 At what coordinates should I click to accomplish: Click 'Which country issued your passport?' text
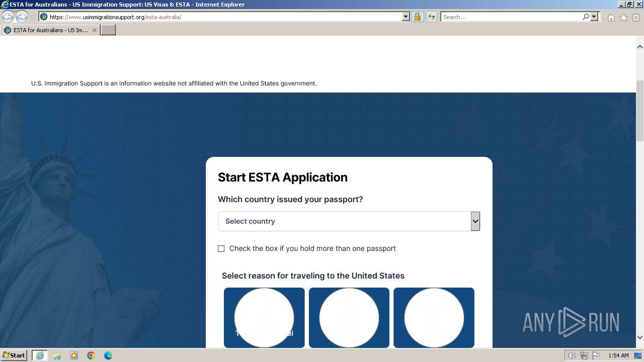click(290, 199)
